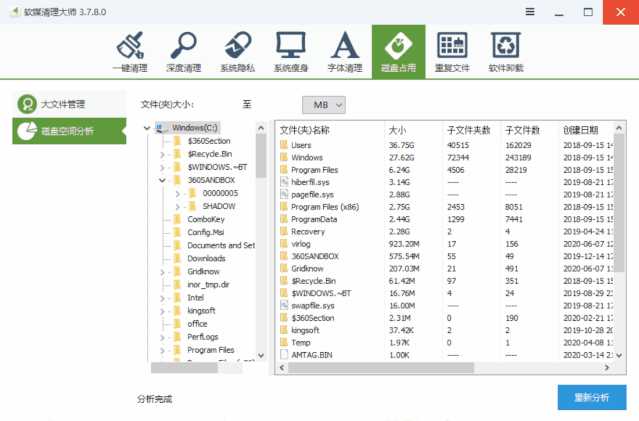The image size is (639, 421).
Task: Expand the SHADOW subfolder node
Action: click(177, 207)
